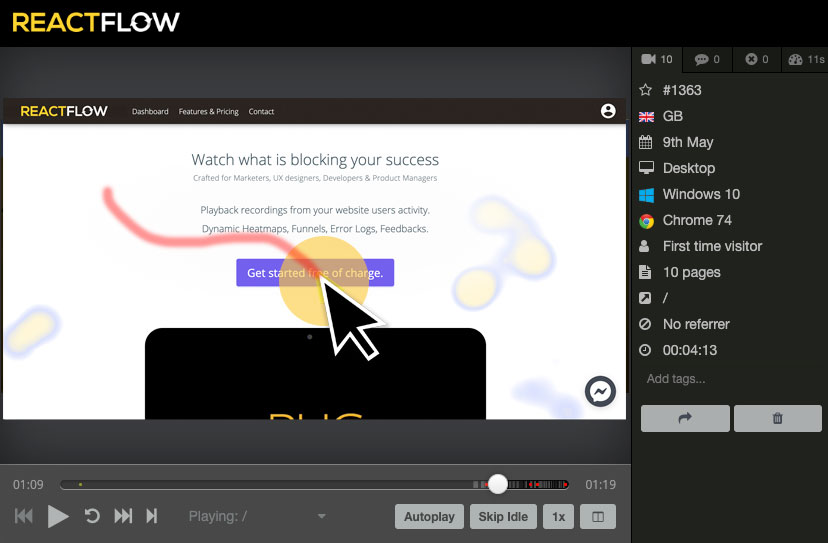Click the yellow marker near timeline start
Image resolution: width=828 pixels, height=543 pixels.
coord(80,484)
